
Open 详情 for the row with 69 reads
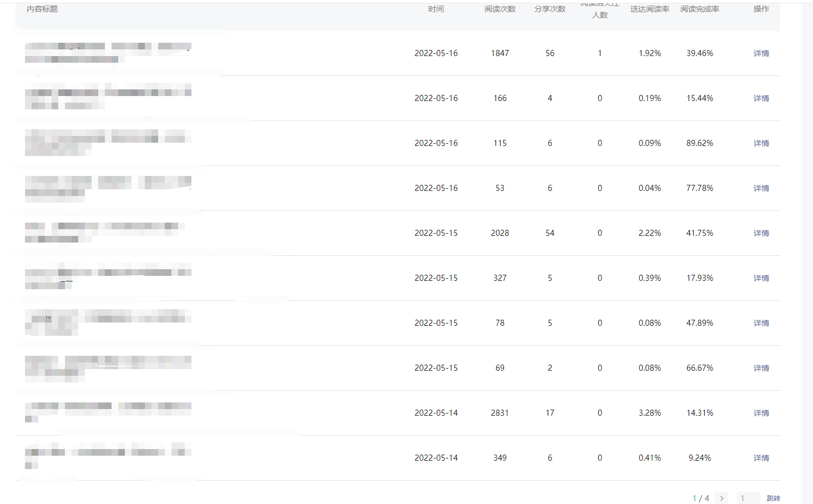tap(761, 368)
